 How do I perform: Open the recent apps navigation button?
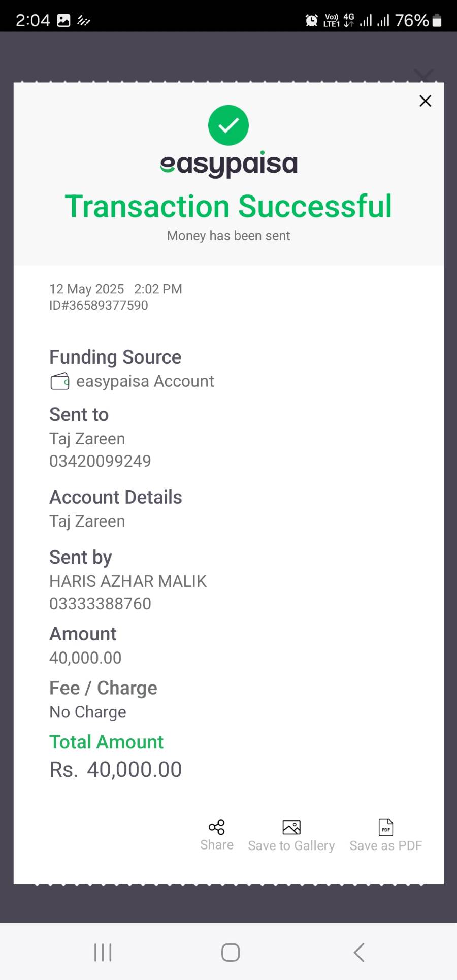point(103,953)
